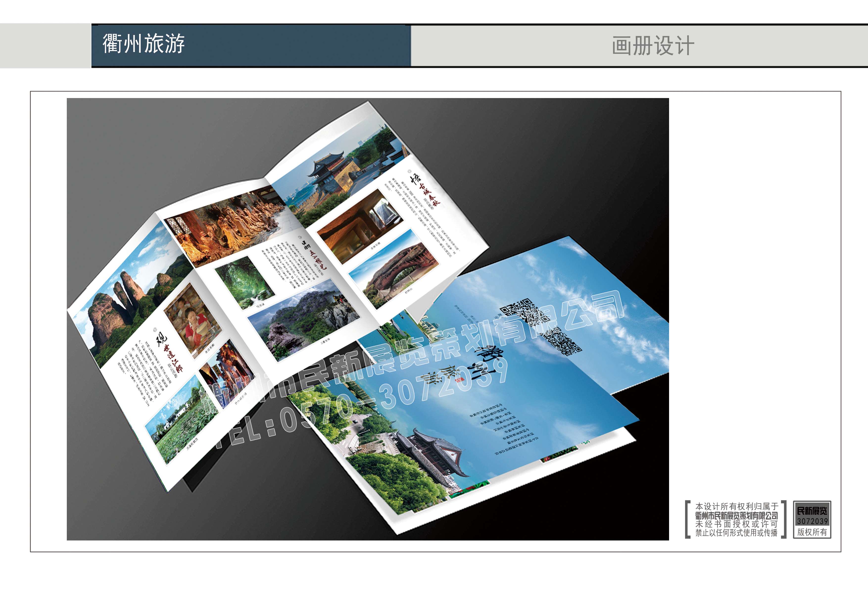
Task: Click the line 禁止以任何形式使用或传播
Action: (736, 533)
